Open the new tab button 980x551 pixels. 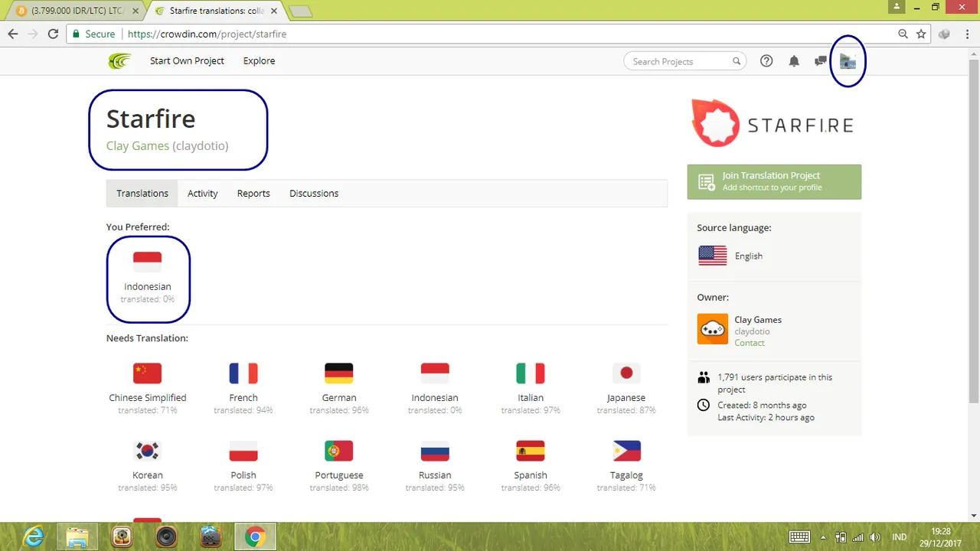point(300,11)
